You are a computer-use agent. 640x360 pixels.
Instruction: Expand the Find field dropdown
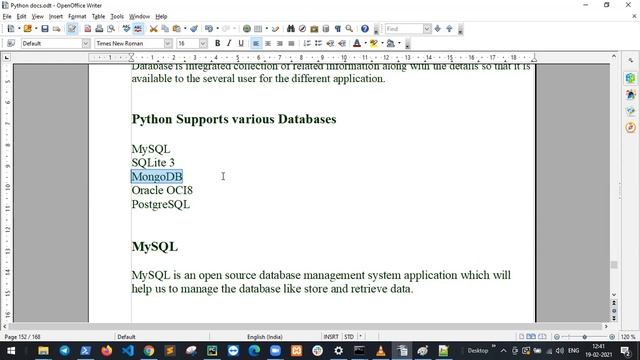pos(427,29)
